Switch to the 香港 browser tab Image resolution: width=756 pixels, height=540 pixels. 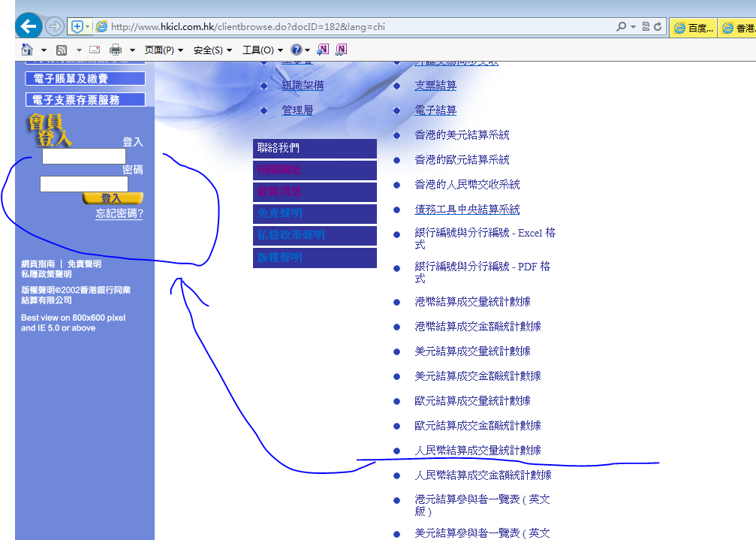736,28
